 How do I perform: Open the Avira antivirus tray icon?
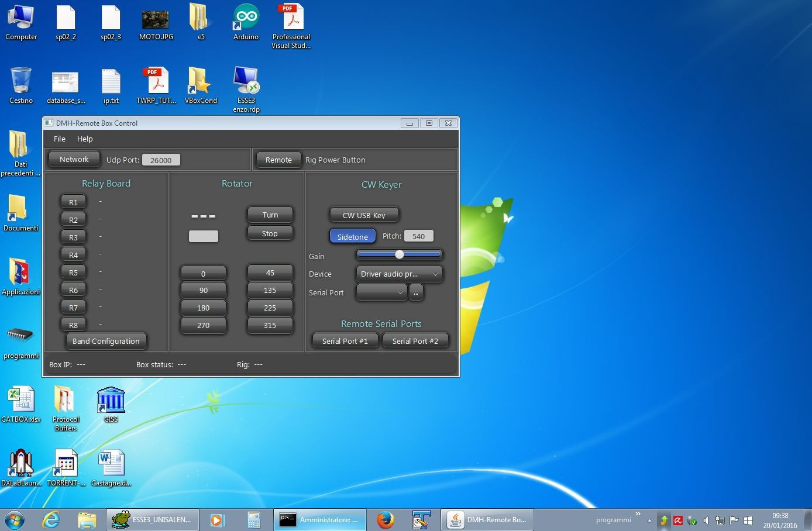(x=677, y=520)
